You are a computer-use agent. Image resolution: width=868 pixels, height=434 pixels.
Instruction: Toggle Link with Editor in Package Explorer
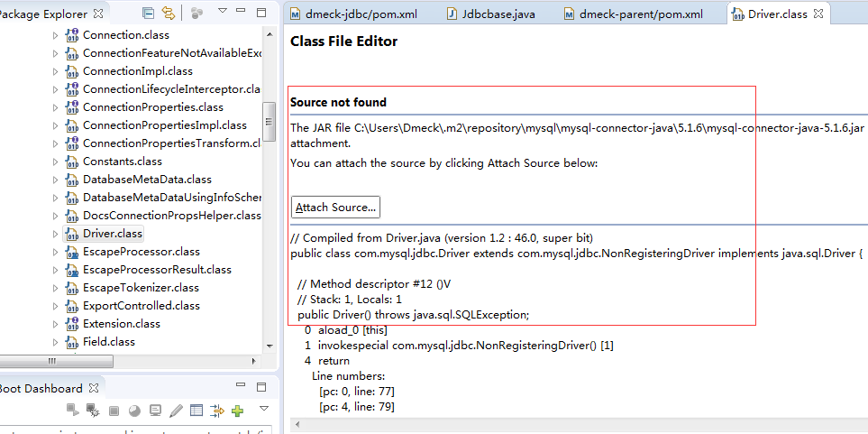(169, 13)
